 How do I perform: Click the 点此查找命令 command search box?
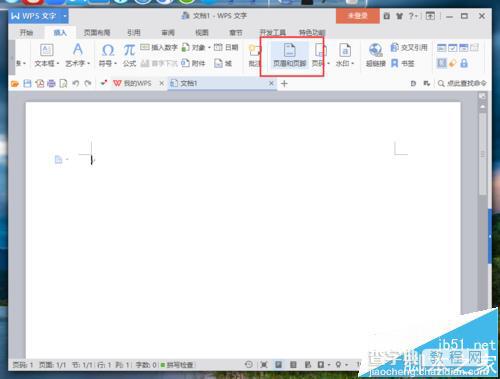tap(462, 83)
